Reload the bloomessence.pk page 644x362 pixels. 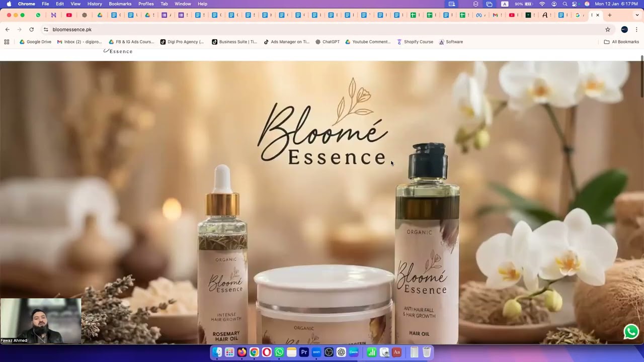tap(31, 30)
